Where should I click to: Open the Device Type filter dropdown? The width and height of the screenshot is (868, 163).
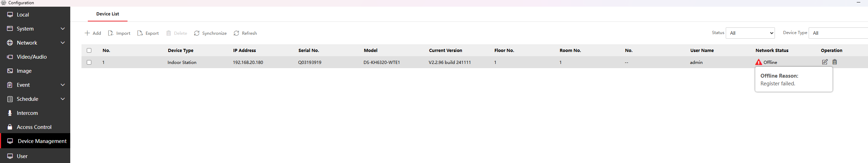838,33
